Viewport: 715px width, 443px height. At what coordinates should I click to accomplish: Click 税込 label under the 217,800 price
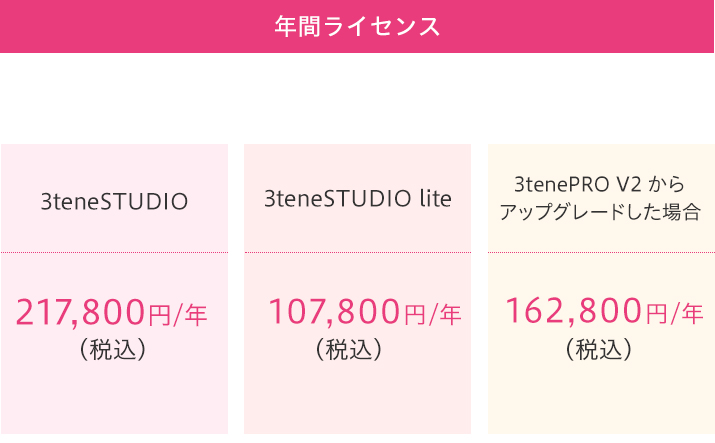[113, 350]
